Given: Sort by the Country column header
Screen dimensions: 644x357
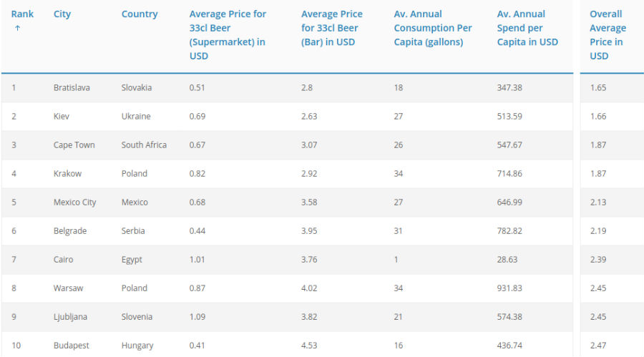Looking at the screenshot, I should 140,14.
